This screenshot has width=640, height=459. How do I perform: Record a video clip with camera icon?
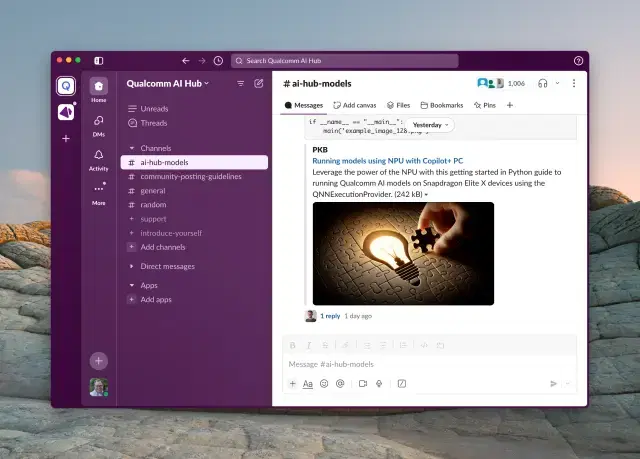[x=363, y=383]
